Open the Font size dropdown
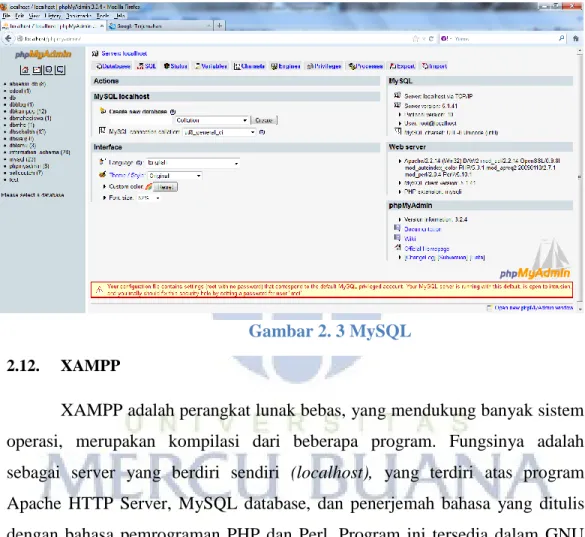Screen dimensions: 585x537 click(148, 198)
